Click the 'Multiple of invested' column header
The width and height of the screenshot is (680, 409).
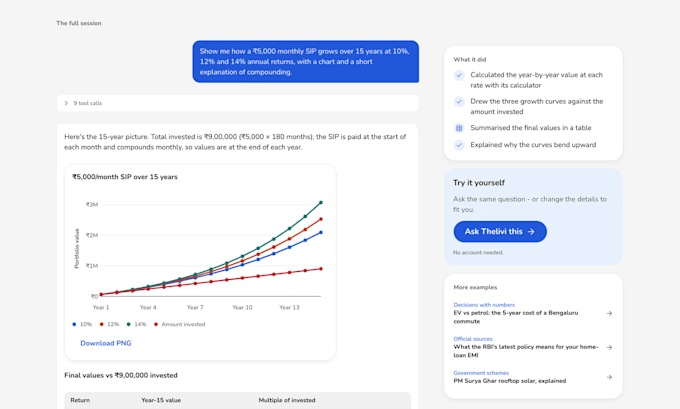(287, 400)
